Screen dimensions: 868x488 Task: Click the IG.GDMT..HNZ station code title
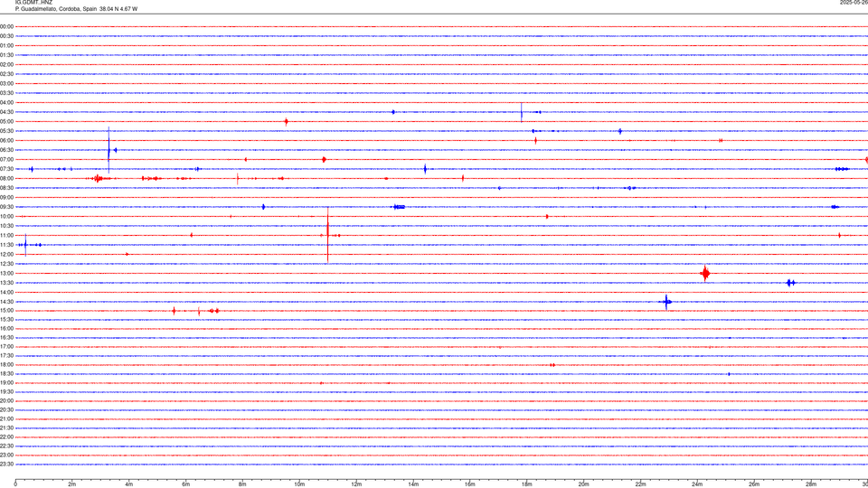[33, 2]
